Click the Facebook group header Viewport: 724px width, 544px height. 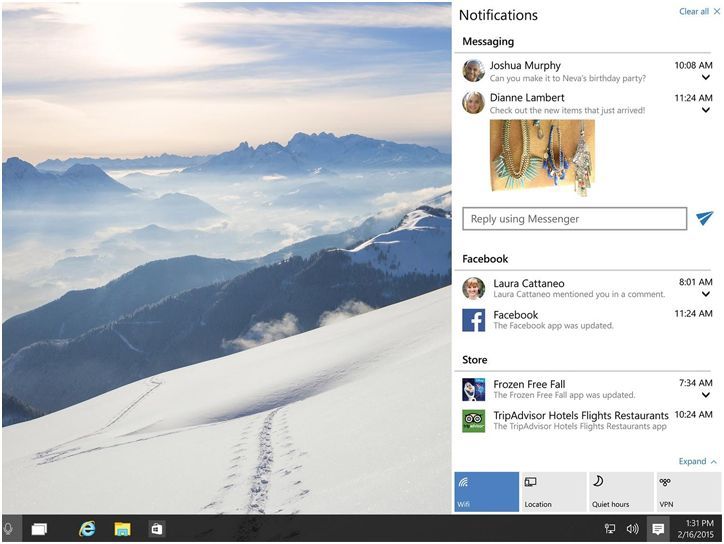[x=485, y=259]
